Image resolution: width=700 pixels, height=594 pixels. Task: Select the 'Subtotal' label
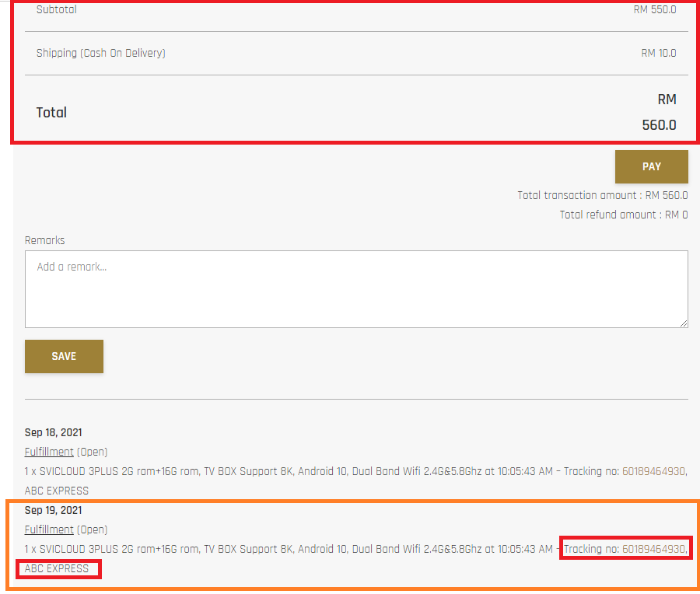[x=57, y=9]
